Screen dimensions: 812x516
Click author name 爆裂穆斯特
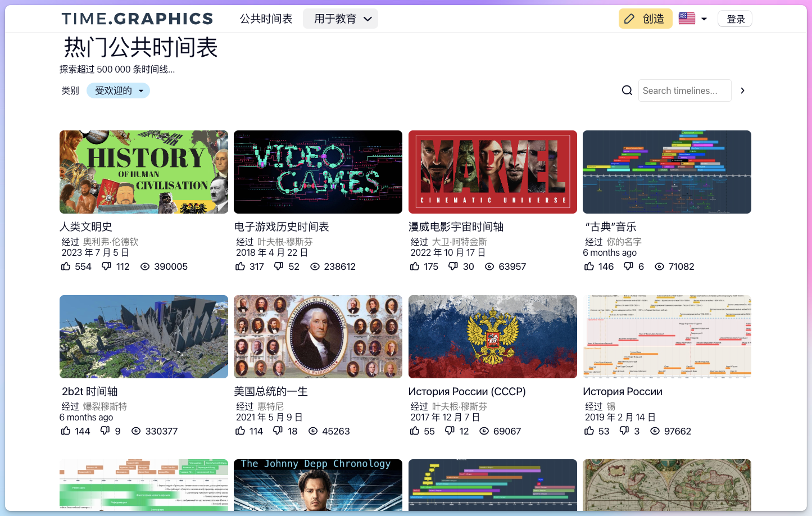[x=105, y=406]
